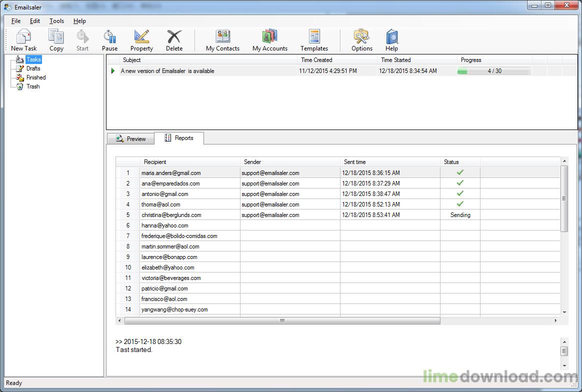Click the report list up scroll arrow
582x392 pixels.
click(564, 161)
